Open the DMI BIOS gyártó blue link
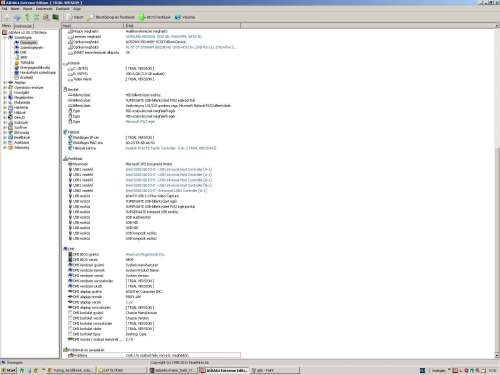 [x=145, y=254]
